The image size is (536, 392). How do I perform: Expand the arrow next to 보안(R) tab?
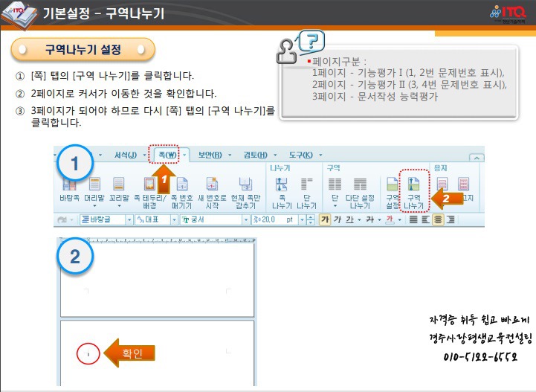pyautogui.click(x=230, y=155)
